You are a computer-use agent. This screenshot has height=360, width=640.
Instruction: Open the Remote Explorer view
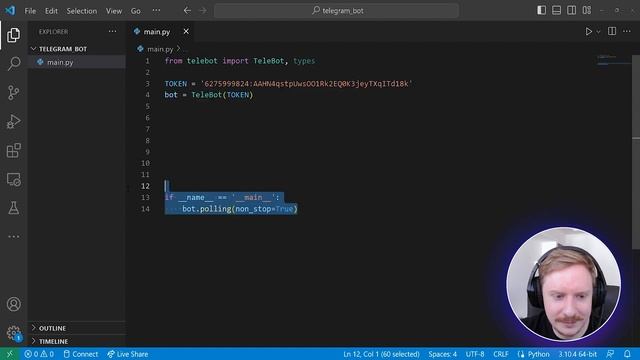click(x=13, y=179)
